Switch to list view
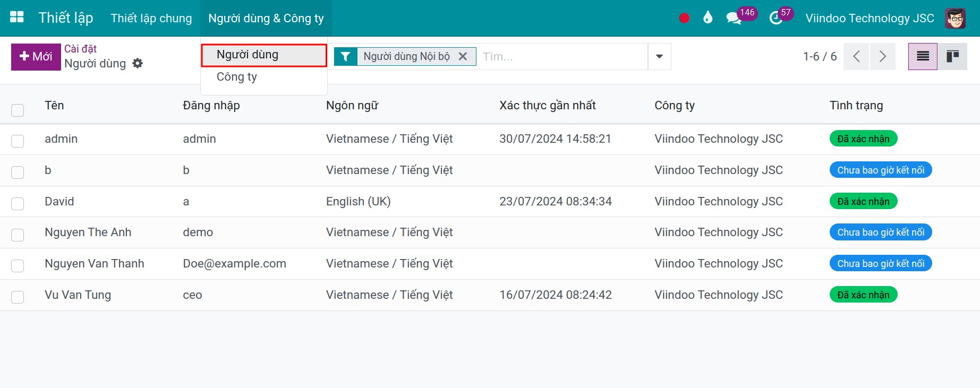Viewport: 980px width, 388px height. click(923, 56)
